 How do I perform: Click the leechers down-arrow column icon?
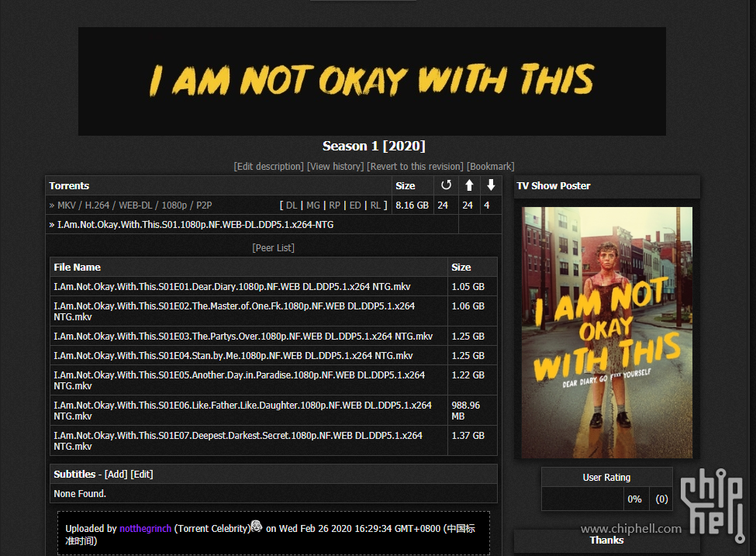[491, 185]
